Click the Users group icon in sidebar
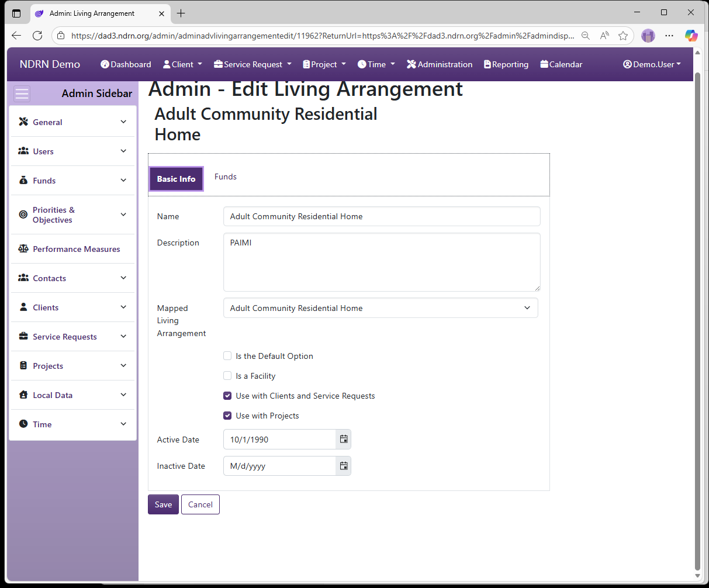 tap(23, 151)
